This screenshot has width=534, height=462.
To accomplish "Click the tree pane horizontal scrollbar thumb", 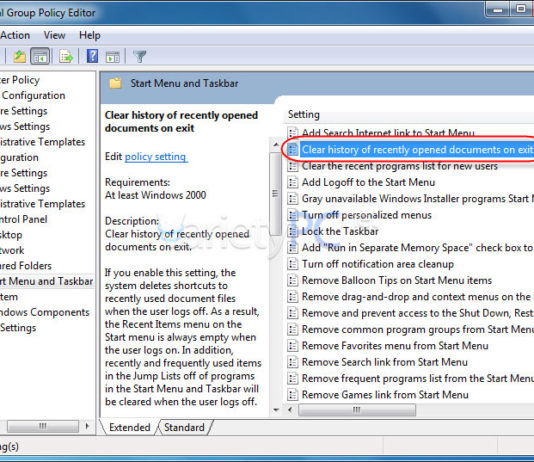I will coord(43,426).
